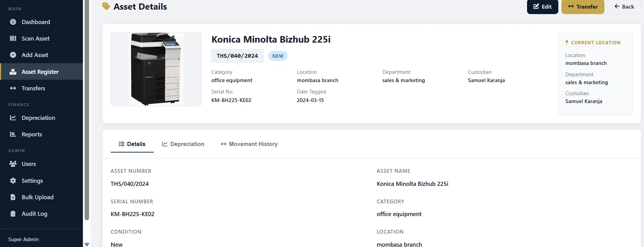Click the Konica Minolta Bizhub 225i heading
This screenshot has width=644, height=247.
pyautogui.click(x=271, y=40)
